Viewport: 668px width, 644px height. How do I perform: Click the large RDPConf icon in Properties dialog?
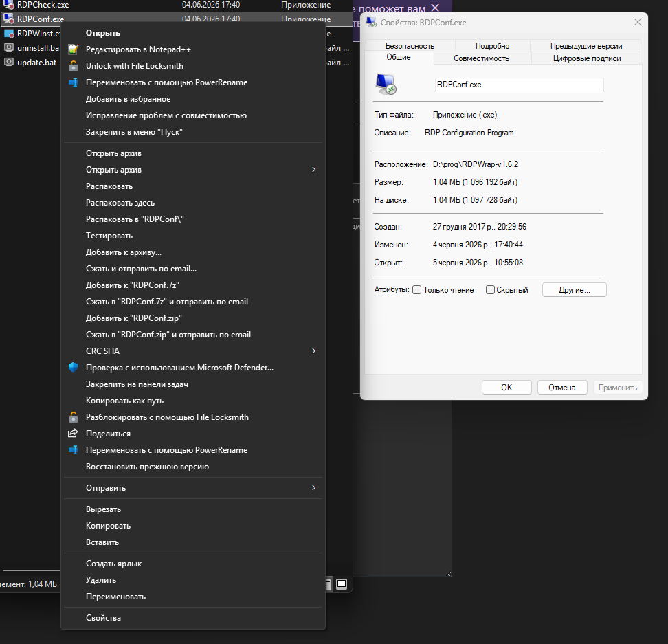pyautogui.click(x=386, y=84)
